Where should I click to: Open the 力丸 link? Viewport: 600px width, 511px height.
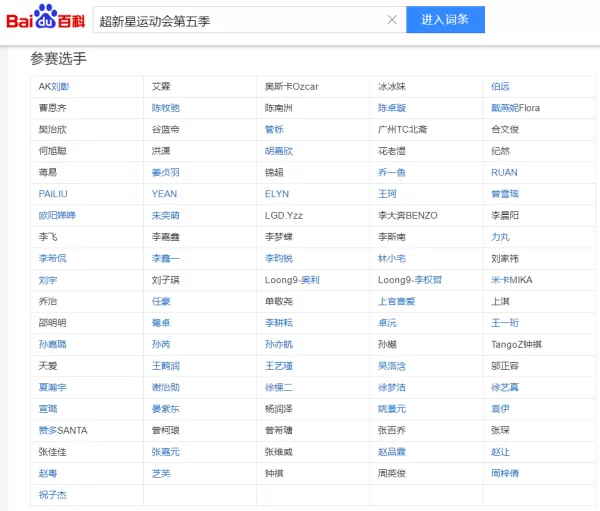[500, 237]
